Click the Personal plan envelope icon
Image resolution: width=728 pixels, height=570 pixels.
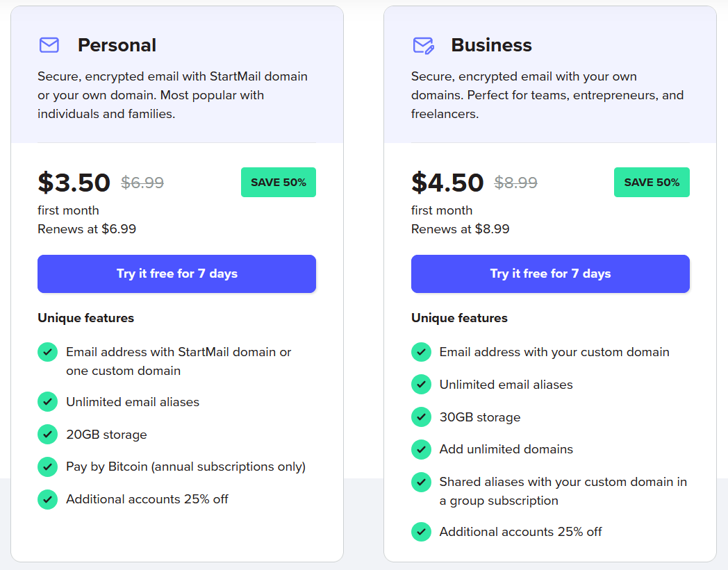click(49, 45)
